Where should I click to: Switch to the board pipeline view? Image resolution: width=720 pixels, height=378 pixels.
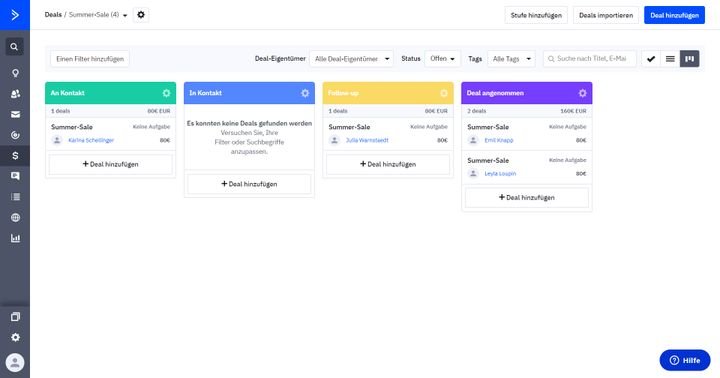(689, 59)
